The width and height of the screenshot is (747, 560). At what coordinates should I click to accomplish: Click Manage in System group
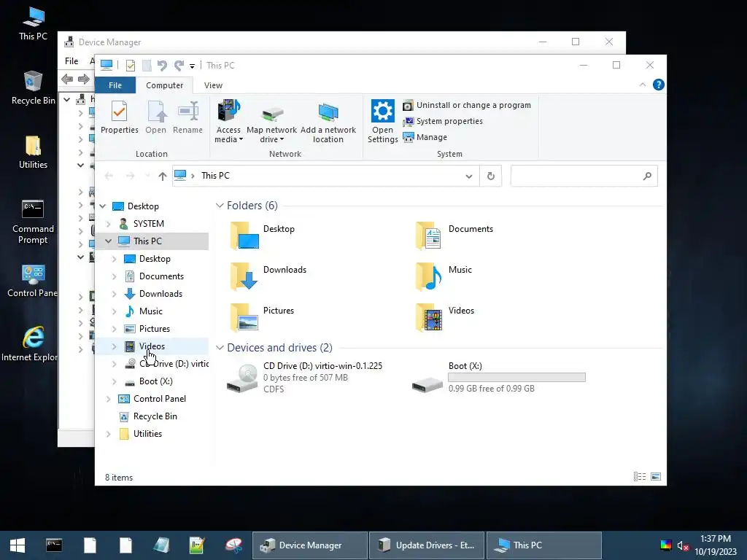(425, 137)
